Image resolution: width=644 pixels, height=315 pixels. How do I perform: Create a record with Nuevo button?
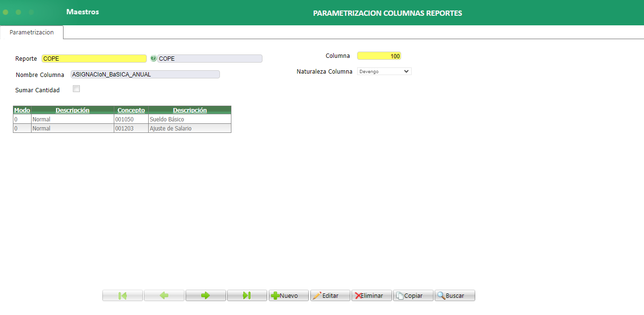coord(289,295)
